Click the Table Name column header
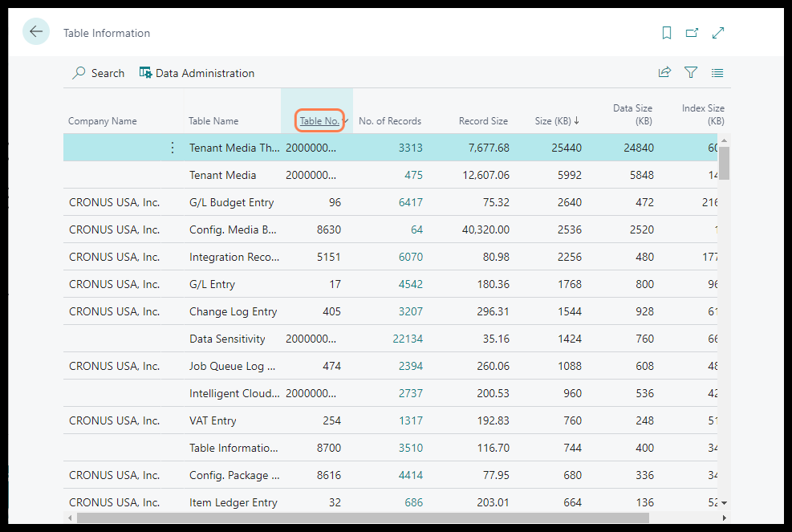Image resolution: width=792 pixels, height=532 pixels. click(213, 121)
